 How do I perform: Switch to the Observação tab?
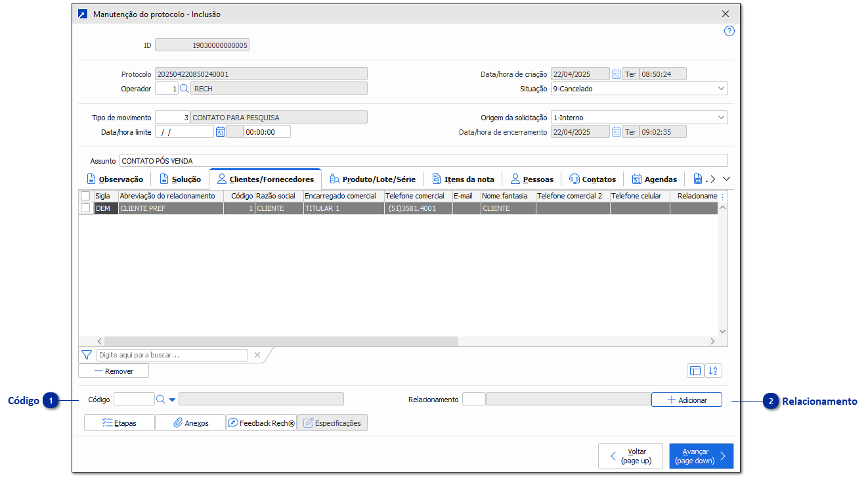pos(115,179)
